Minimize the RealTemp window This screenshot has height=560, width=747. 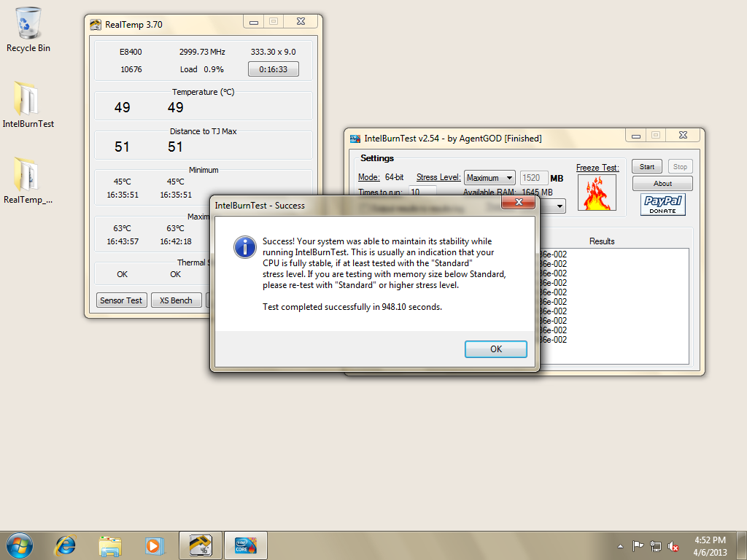254,22
